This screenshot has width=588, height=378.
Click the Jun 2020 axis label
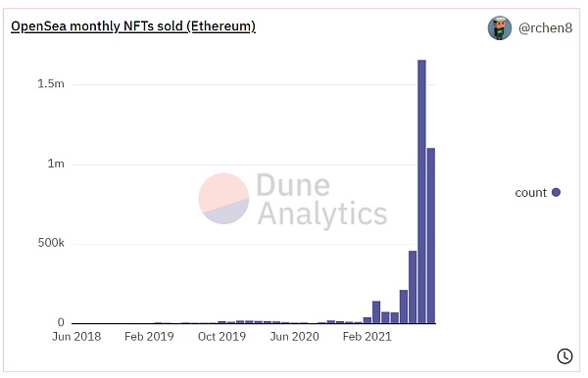(x=295, y=337)
